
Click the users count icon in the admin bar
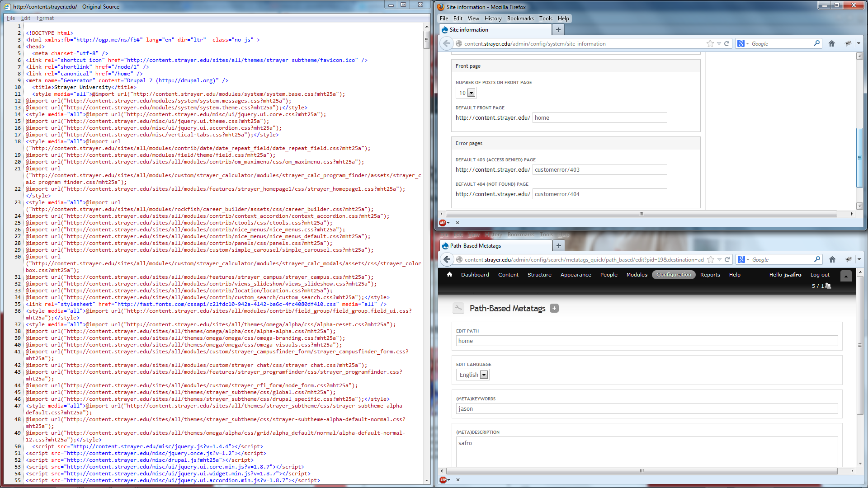pyautogui.click(x=828, y=286)
